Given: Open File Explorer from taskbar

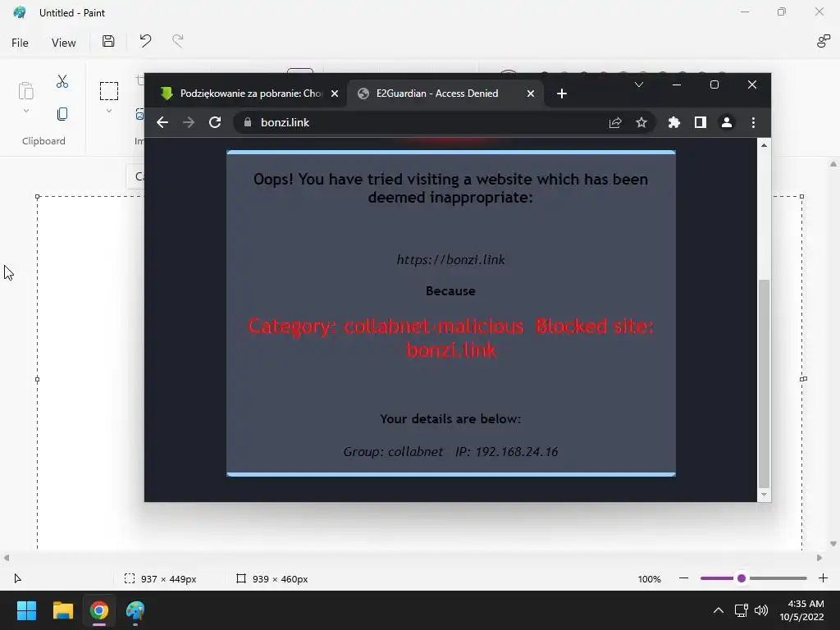Looking at the screenshot, I should pyautogui.click(x=62, y=610).
